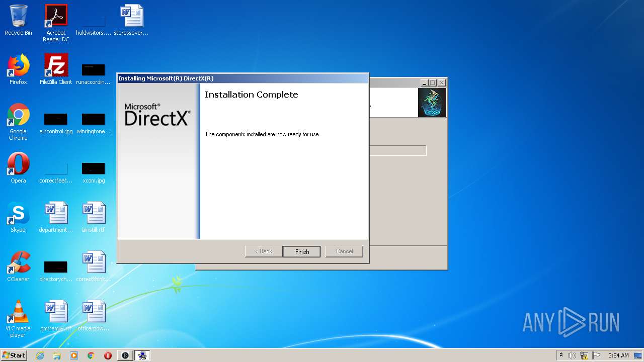The image size is (644, 362).
Task: Select department Word document icon
Action: 56,218
